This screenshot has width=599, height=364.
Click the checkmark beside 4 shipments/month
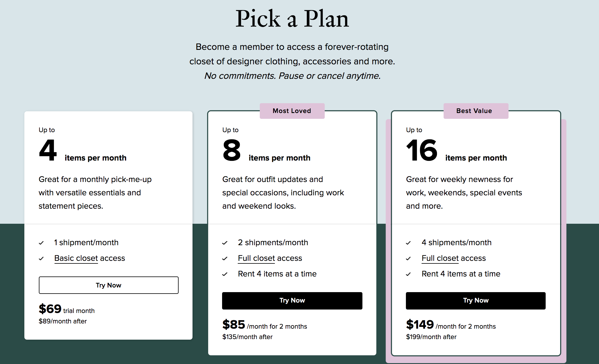(408, 243)
